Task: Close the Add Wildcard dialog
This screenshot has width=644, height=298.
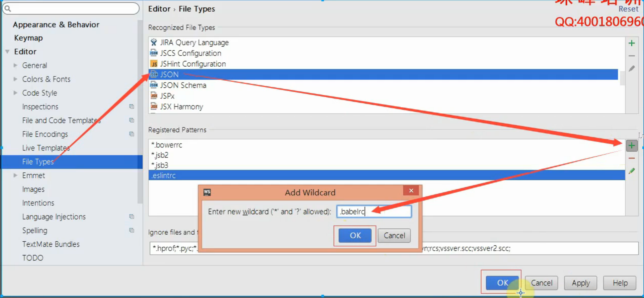Action: click(411, 191)
